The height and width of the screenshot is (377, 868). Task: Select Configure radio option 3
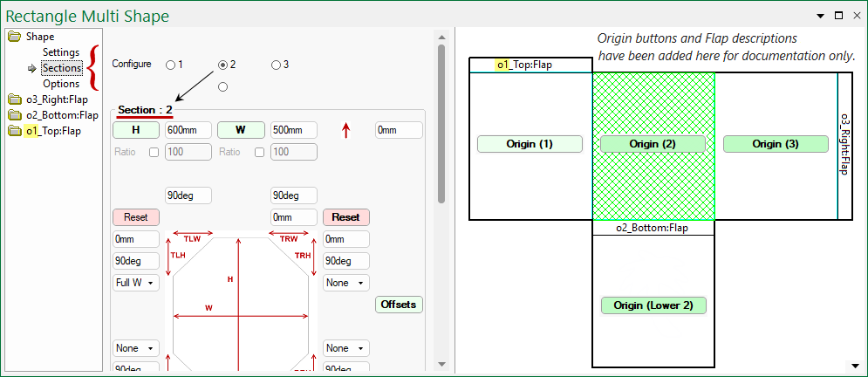276,65
